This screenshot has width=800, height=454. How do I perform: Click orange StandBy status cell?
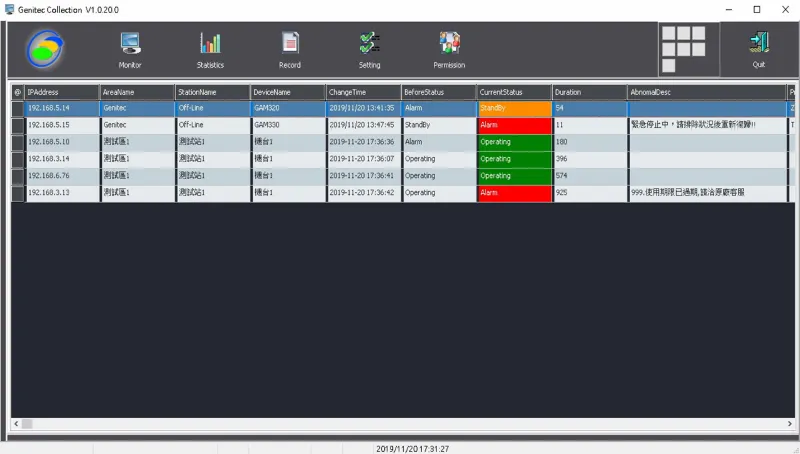(514, 108)
